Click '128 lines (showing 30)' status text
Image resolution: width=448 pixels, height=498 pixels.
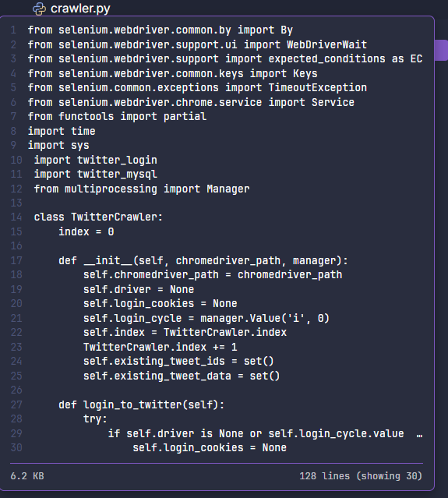point(361,476)
